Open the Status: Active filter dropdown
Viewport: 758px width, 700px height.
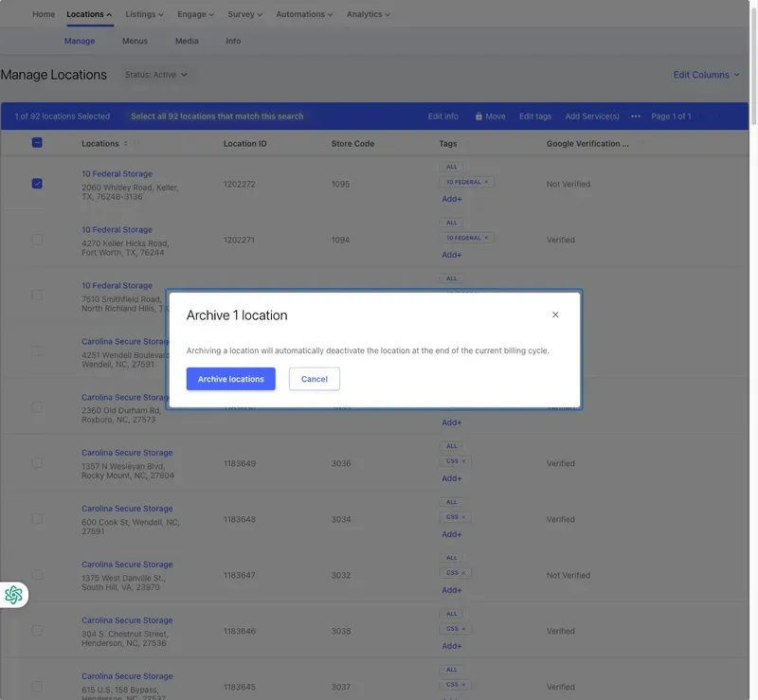[155, 75]
